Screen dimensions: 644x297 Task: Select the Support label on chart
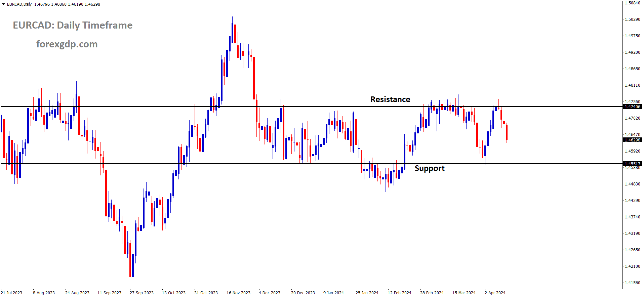pos(430,168)
